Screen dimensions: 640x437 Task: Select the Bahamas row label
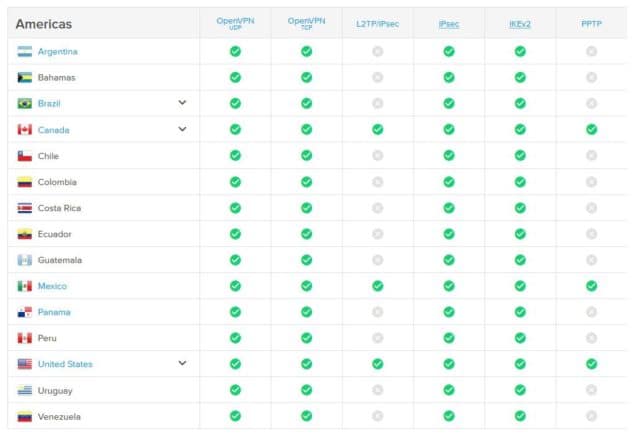[x=57, y=78]
